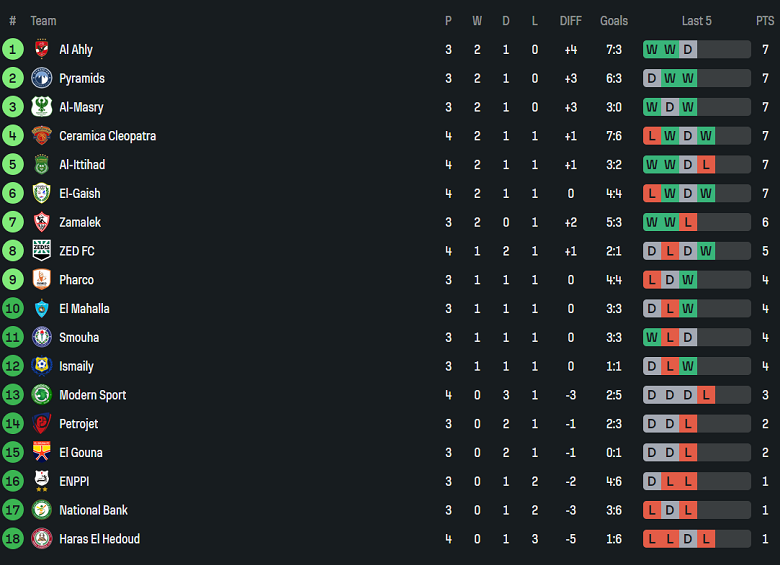This screenshot has height=565, width=780.
Task: Click the Zamalek club crest icon
Action: pos(41,222)
